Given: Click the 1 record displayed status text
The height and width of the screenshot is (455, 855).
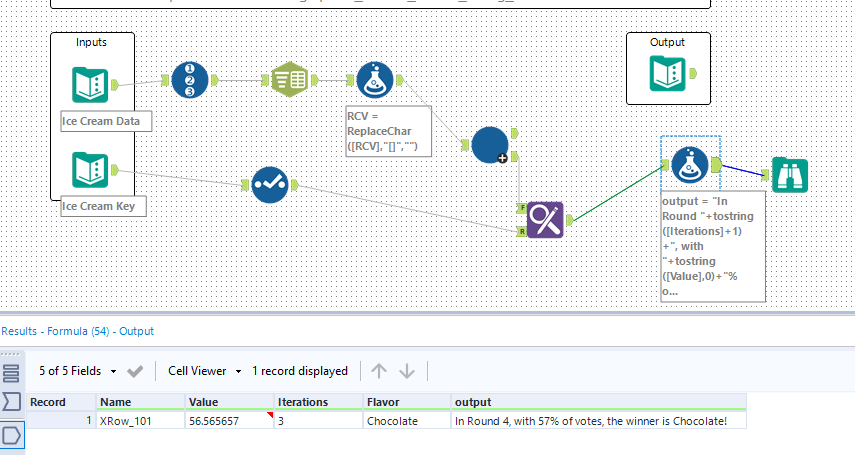Looking at the screenshot, I should click(299, 371).
